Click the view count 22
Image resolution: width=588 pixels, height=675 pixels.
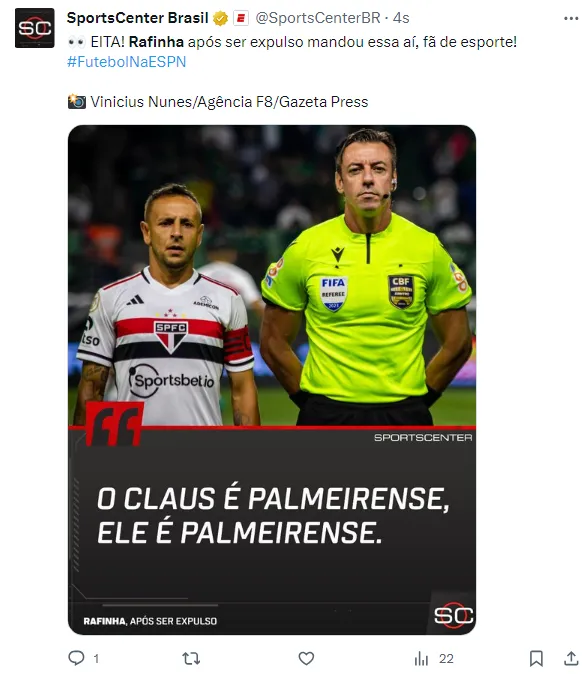pos(446,659)
